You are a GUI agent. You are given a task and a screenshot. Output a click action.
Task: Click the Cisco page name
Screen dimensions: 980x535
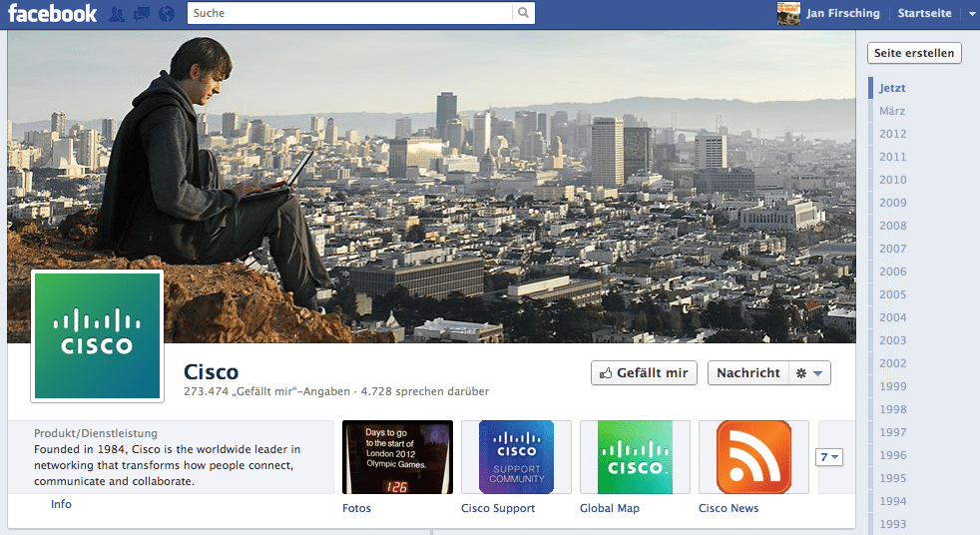pos(212,372)
